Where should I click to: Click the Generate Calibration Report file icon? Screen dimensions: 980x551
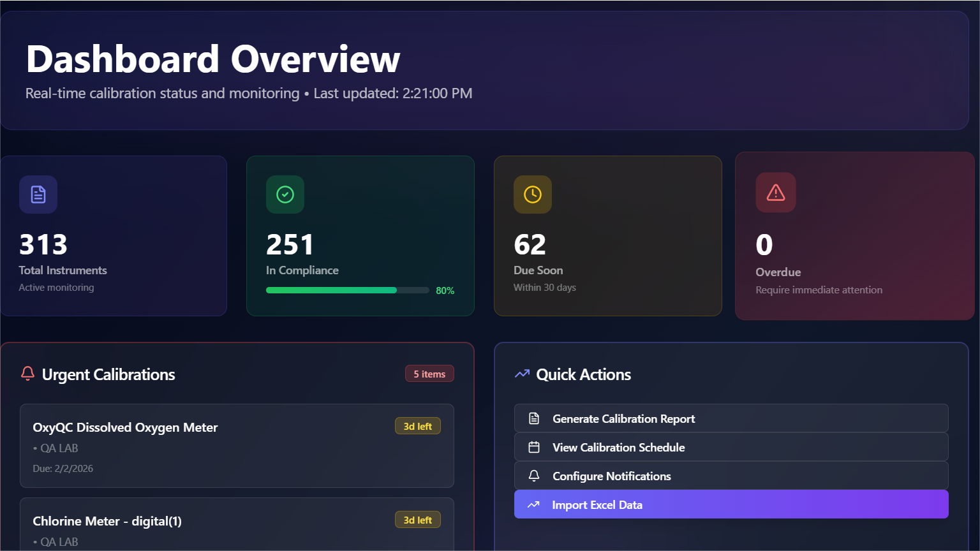click(534, 418)
